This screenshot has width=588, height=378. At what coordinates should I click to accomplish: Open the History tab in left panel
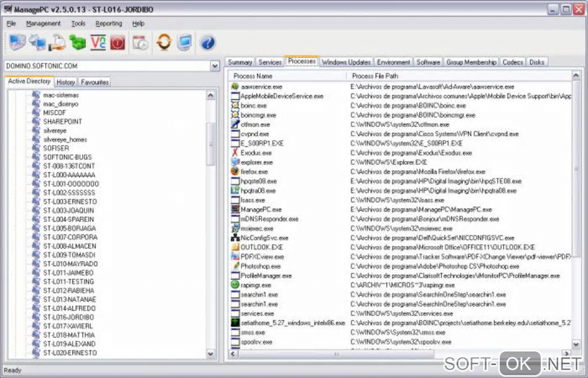tap(66, 82)
